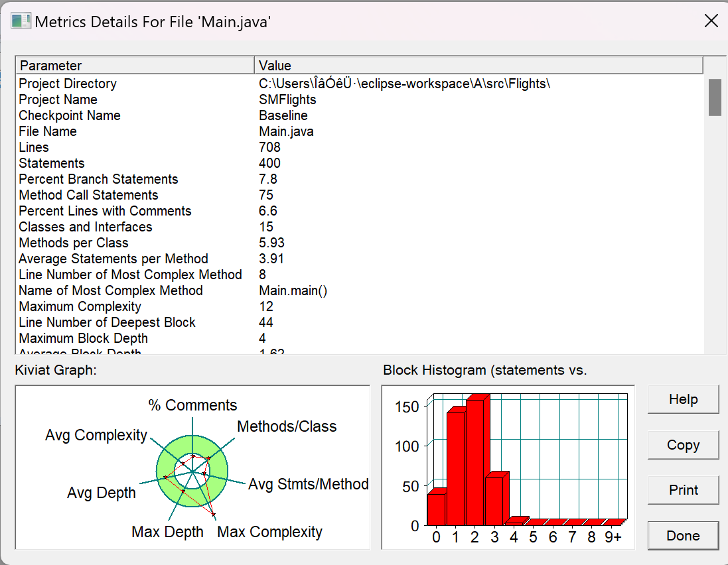Select the Lines value 708 row
This screenshot has height=565, width=728.
[360, 147]
